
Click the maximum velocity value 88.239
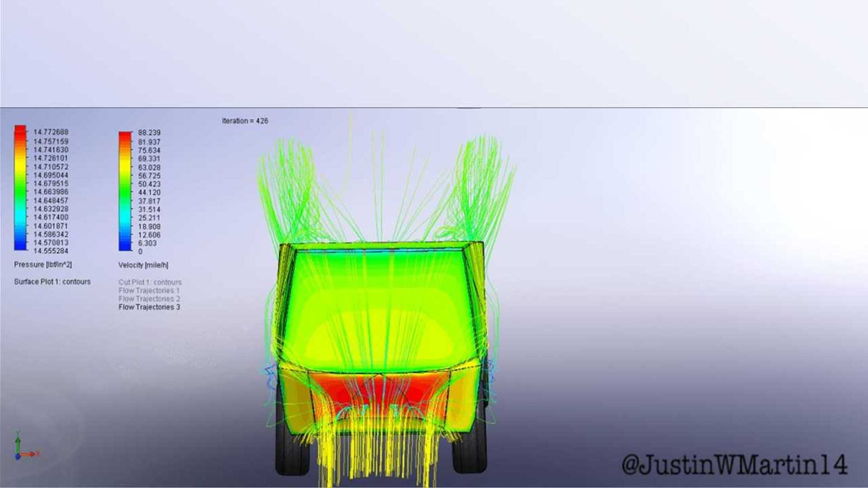(x=149, y=132)
